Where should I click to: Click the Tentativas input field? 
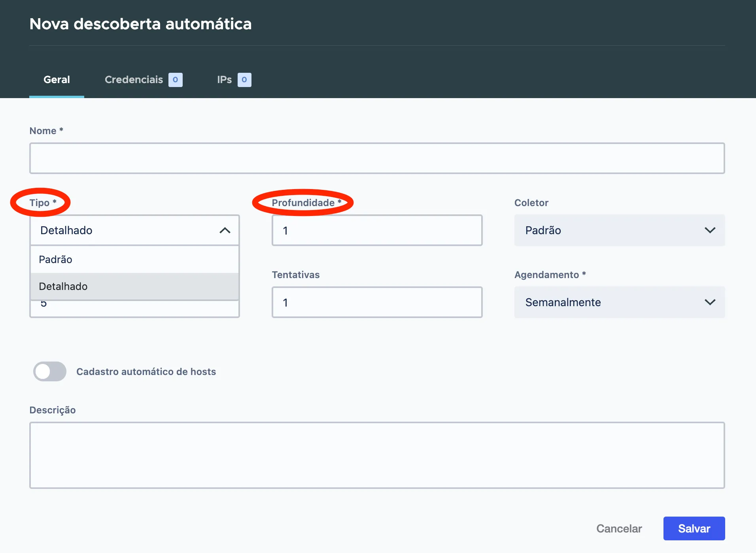377,302
